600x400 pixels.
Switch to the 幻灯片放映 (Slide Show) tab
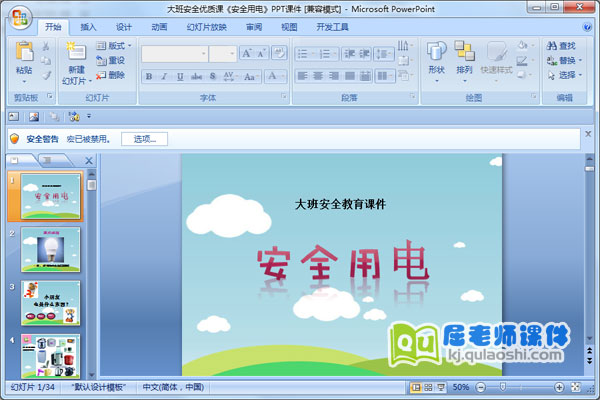point(207,27)
